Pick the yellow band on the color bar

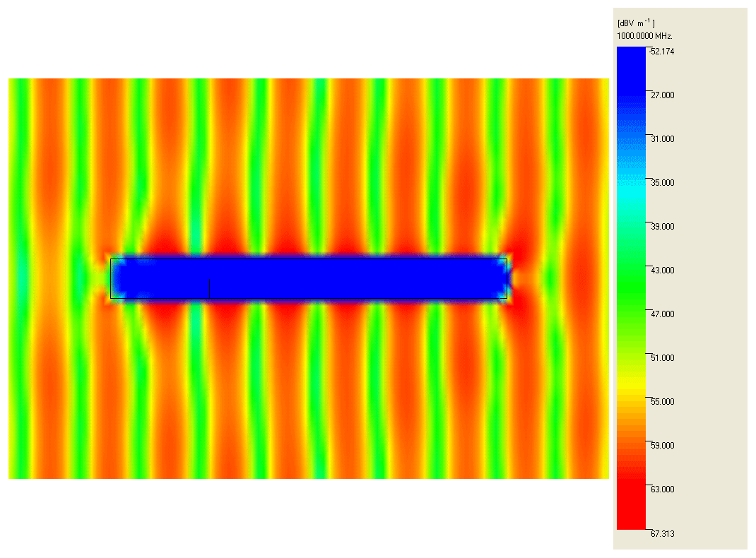click(x=631, y=385)
